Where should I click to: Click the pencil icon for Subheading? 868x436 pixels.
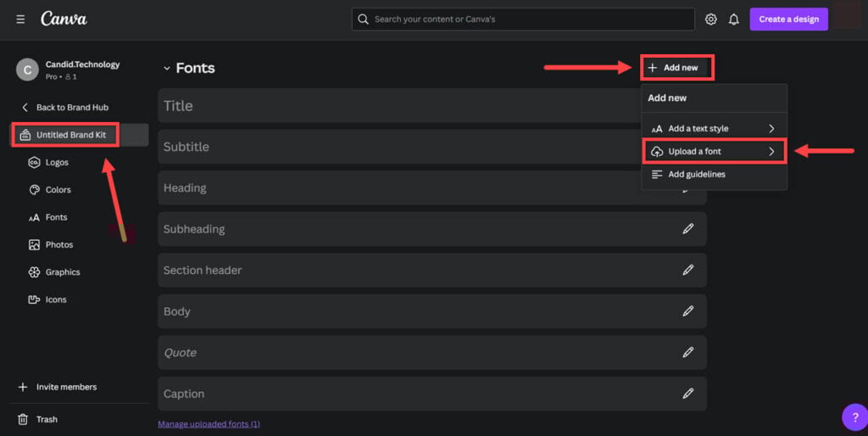(x=688, y=229)
